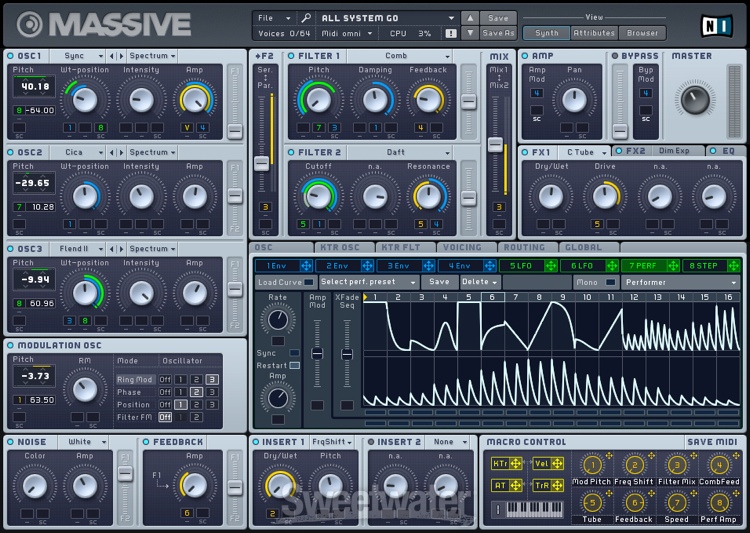The image size is (750, 533).
Task: Click the 1 Env drag crosshair handle
Action: point(306,266)
